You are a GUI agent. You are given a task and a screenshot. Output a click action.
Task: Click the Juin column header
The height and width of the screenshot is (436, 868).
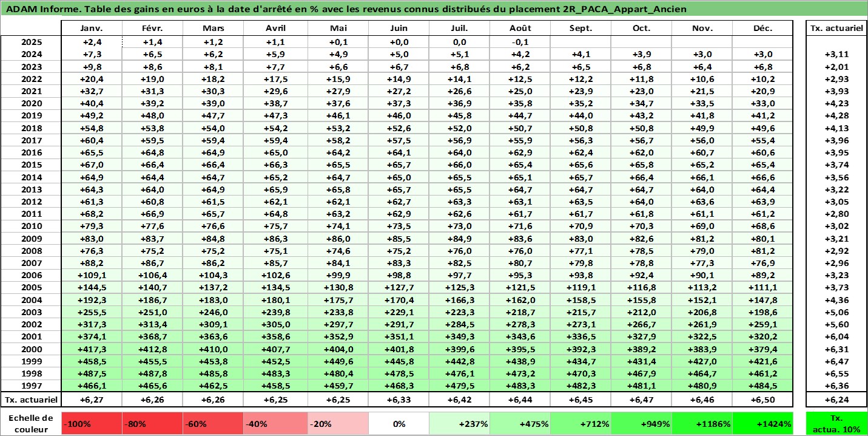[x=399, y=29]
